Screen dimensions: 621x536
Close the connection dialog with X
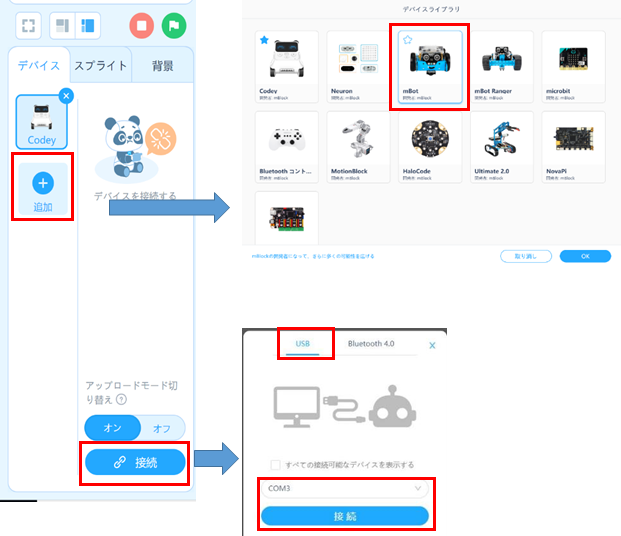[432, 345]
